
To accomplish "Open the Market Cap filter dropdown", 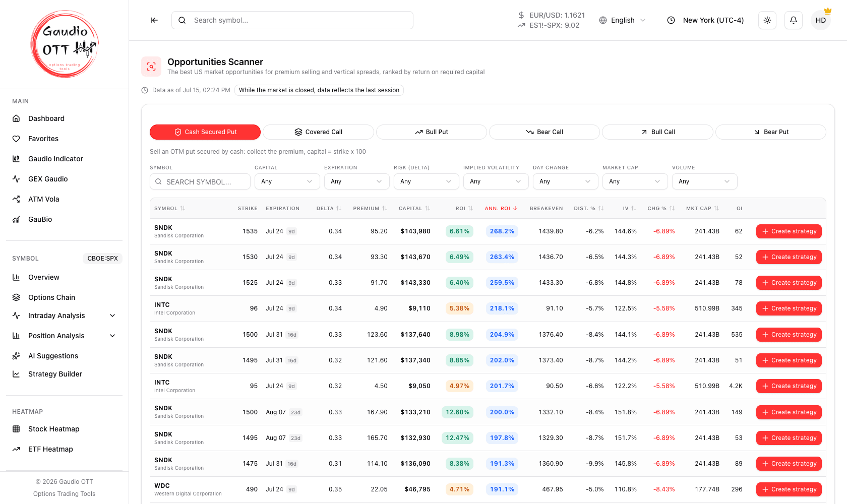I will click(635, 181).
